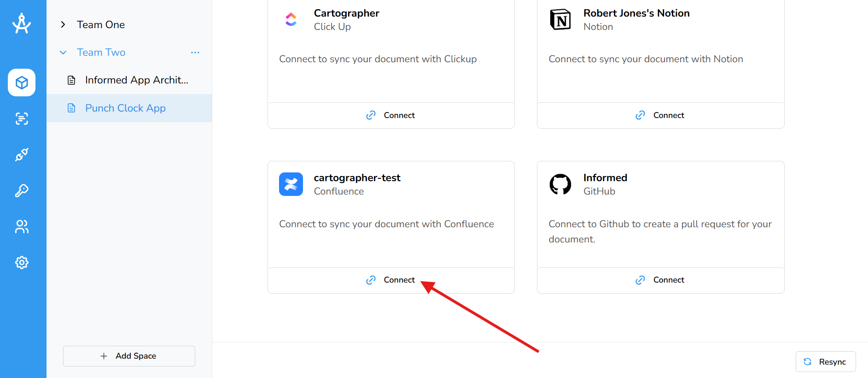Click the cartographer-test card title
Viewport: 868px width, 378px height.
357,178
